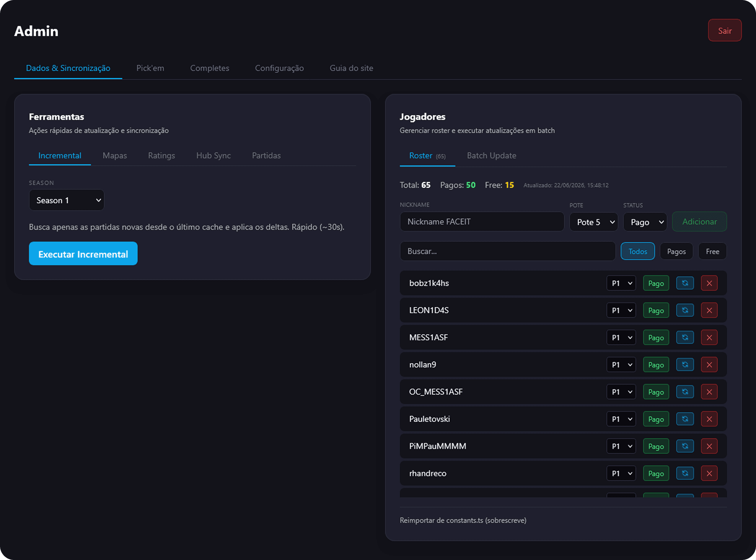This screenshot has width=756, height=560.
Task: Remove OC_MESS1ASF with X icon
Action: (x=709, y=392)
